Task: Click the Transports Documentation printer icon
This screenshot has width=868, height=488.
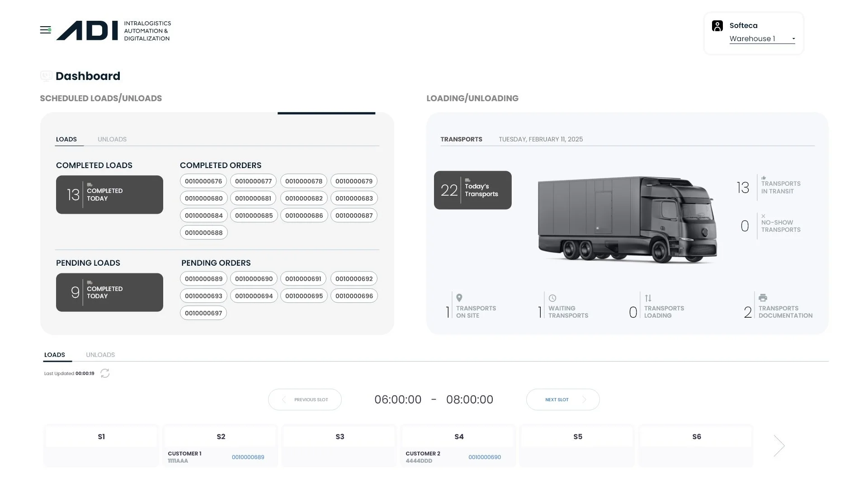Action: pos(763,298)
